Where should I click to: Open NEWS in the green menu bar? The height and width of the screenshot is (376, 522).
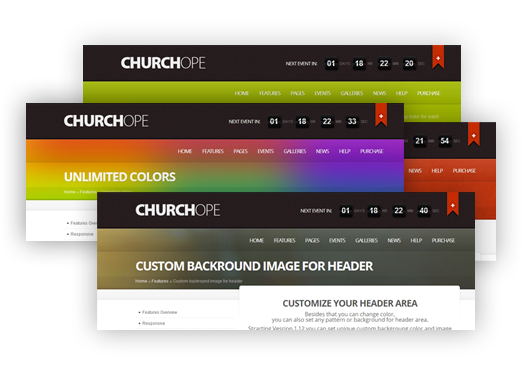[x=380, y=93]
